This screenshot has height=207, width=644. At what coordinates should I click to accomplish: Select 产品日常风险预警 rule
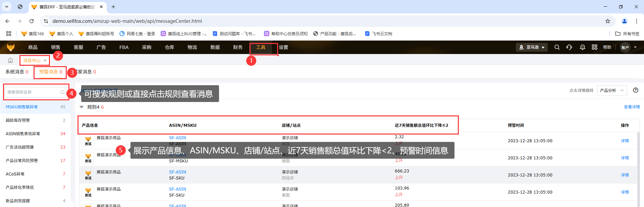pos(35,161)
